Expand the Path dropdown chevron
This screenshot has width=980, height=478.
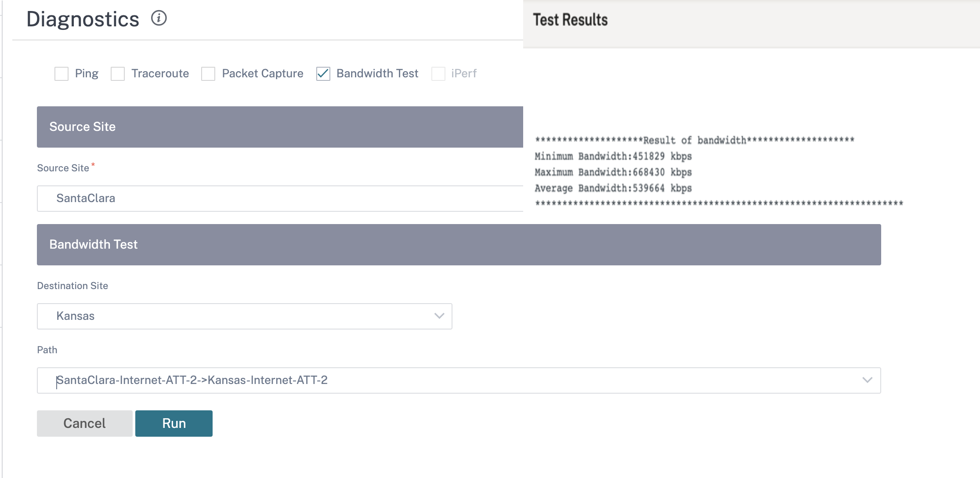[x=867, y=380]
